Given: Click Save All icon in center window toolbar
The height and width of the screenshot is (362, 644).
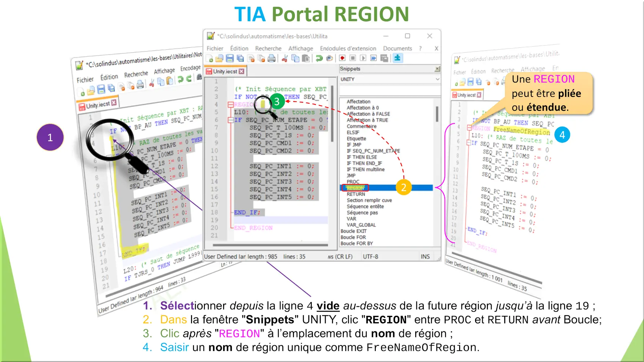Looking at the screenshot, I should (240, 58).
